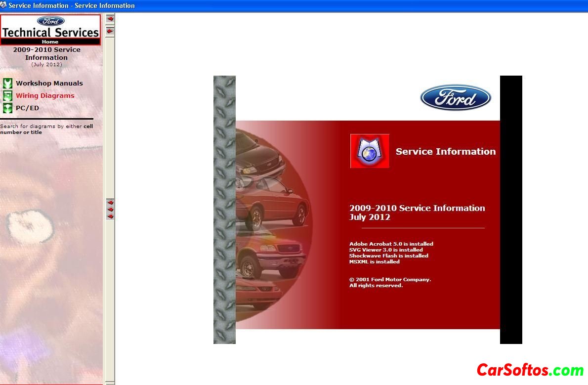Viewport: 588px width, 385px height.
Task: Click the diamond-plate metal strip on splash
Action: coord(224,210)
